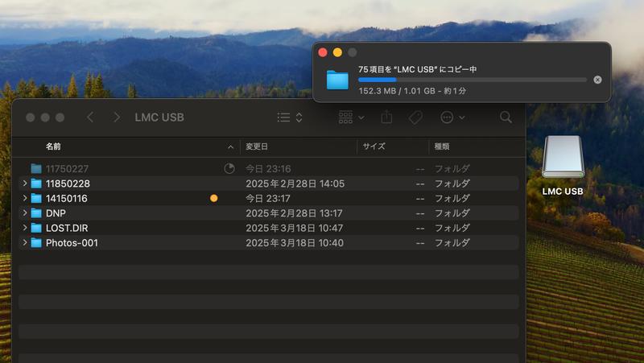Select the 11750227 folder name
The width and height of the screenshot is (644, 363).
pos(67,169)
